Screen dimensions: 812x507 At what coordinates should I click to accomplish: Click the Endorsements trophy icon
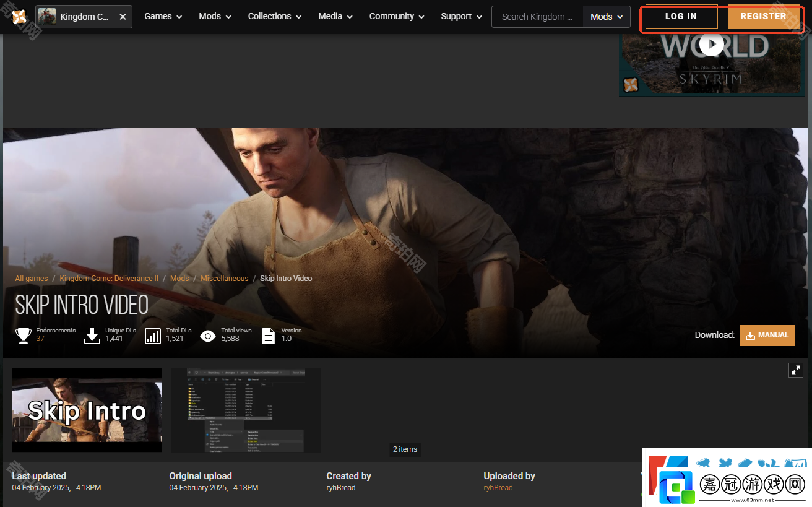click(x=24, y=336)
